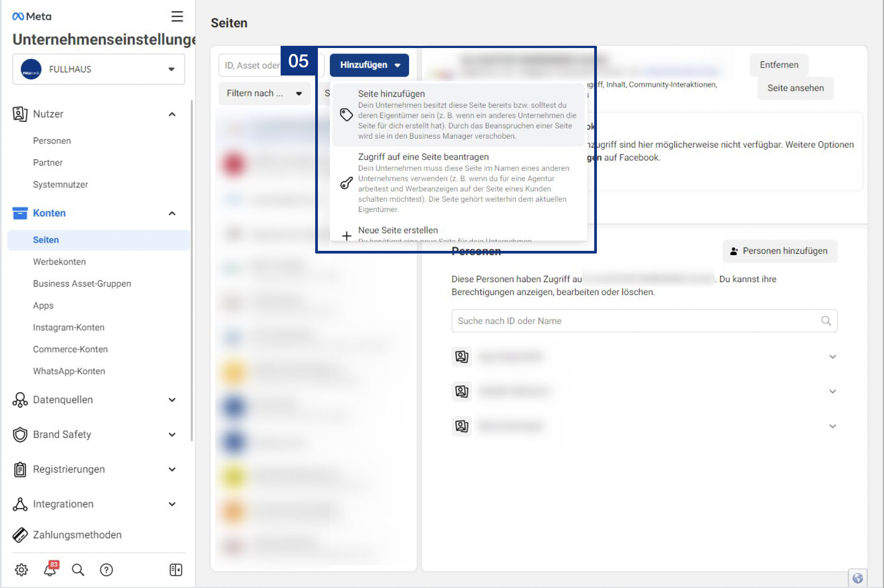
Task: Open the notifications bell with badge 83
Action: click(50, 571)
